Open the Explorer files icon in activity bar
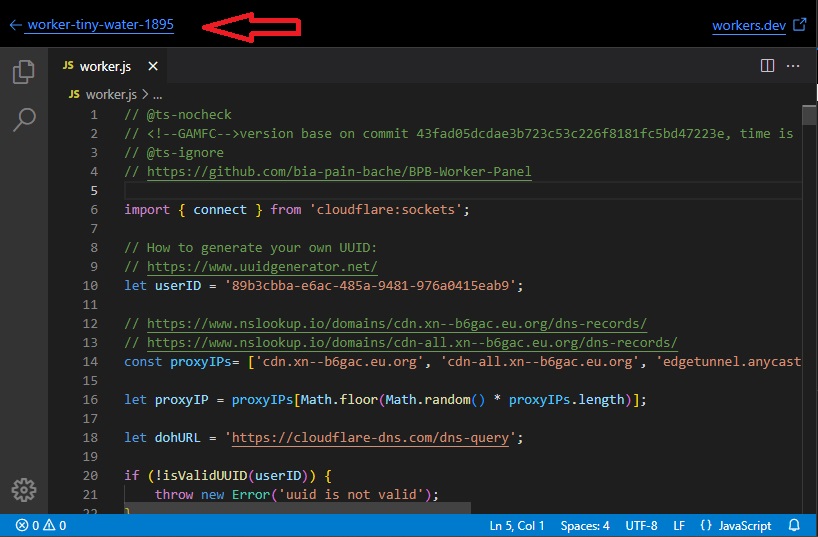Image resolution: width=818 pixels, height=537 pixels. [x=23, y=73]
